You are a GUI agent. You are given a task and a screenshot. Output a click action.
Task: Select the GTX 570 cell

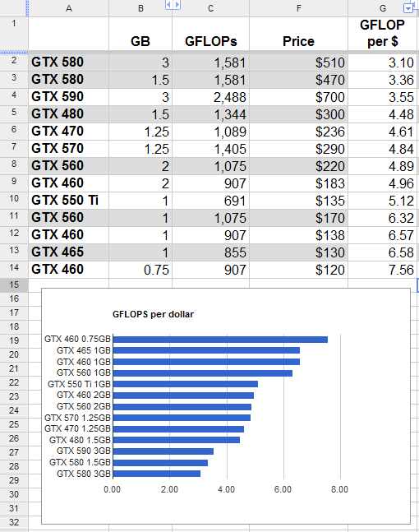click(68, 149)
